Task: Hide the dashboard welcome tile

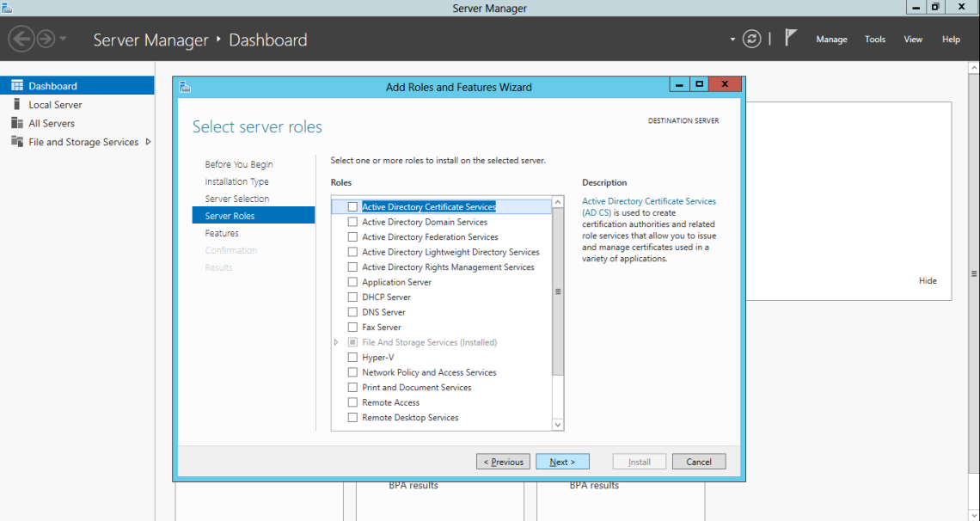Action: click(x=928, y=280)
